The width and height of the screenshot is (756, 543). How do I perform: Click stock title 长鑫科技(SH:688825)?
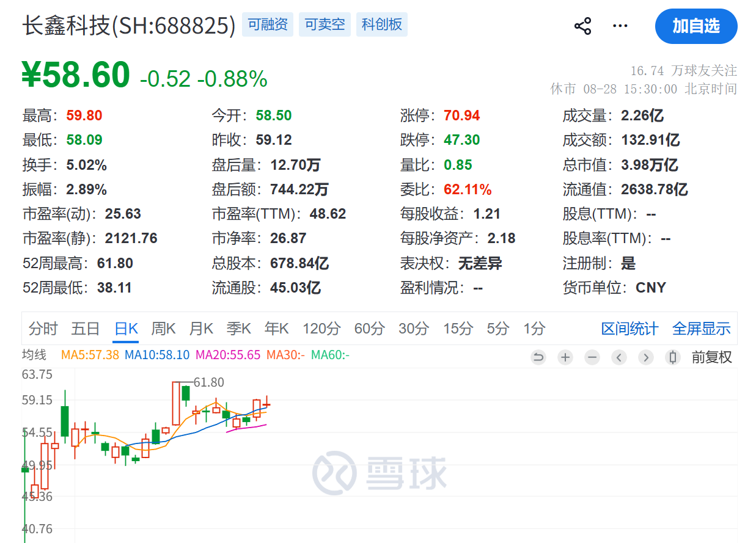point(129,26)
